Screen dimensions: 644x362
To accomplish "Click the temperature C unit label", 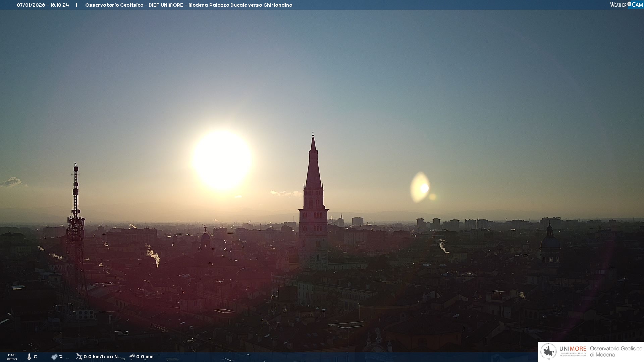I will 35,357.
